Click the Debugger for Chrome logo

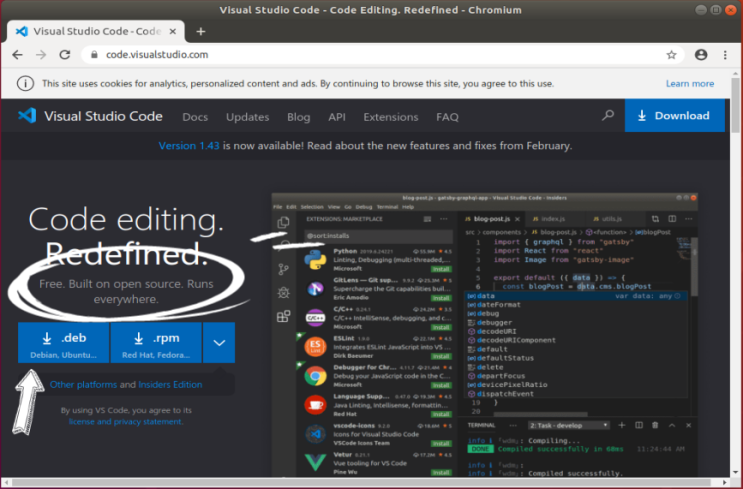click(x=315, y=376)
